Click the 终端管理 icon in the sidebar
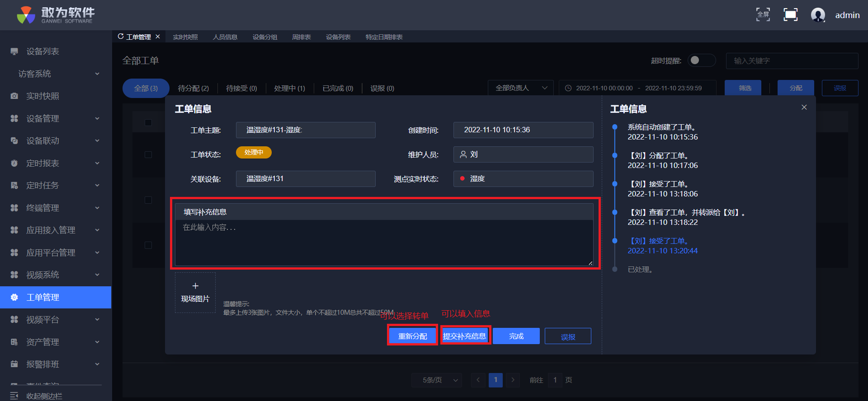Viewport: 868px width, 401px height. (14, 208)
